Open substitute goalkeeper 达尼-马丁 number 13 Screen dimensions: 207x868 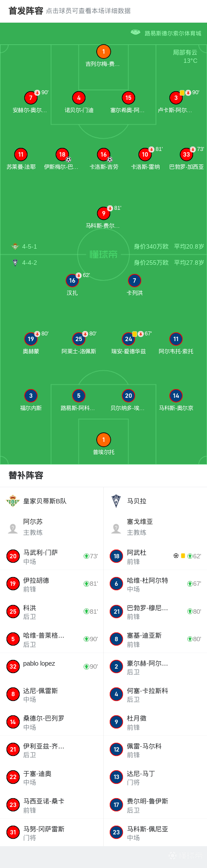[x=155, y=777]
